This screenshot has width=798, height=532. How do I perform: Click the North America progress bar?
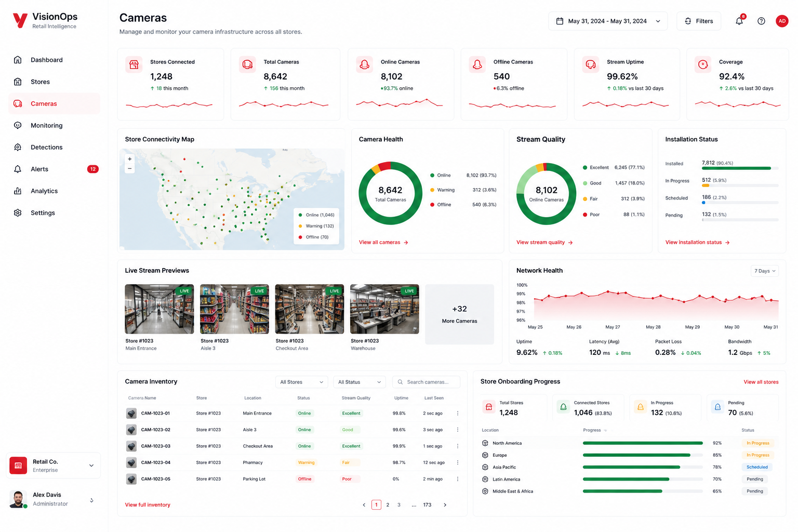pos(643,443)
